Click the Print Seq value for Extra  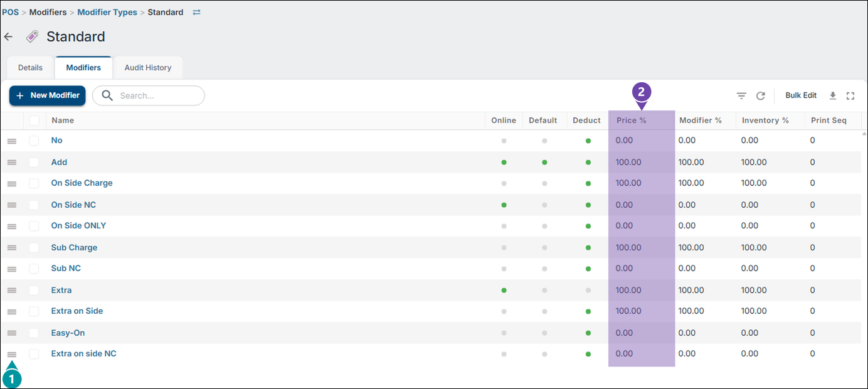pyautogui.click(x=813, y=290)
